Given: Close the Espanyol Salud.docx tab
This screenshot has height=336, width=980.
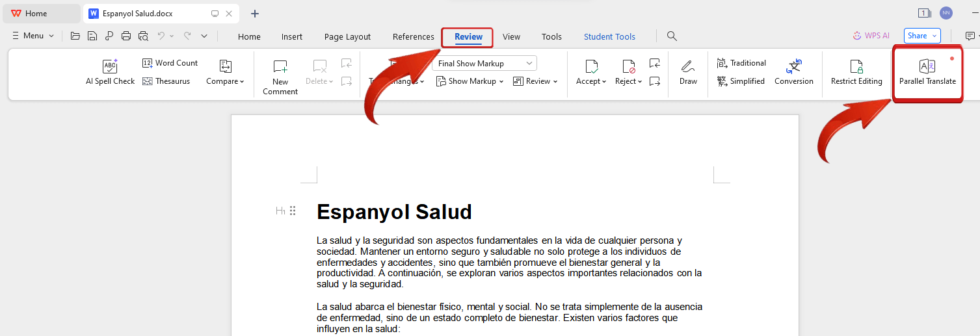Looking at the screenshot, I should (x=229, y=14).
